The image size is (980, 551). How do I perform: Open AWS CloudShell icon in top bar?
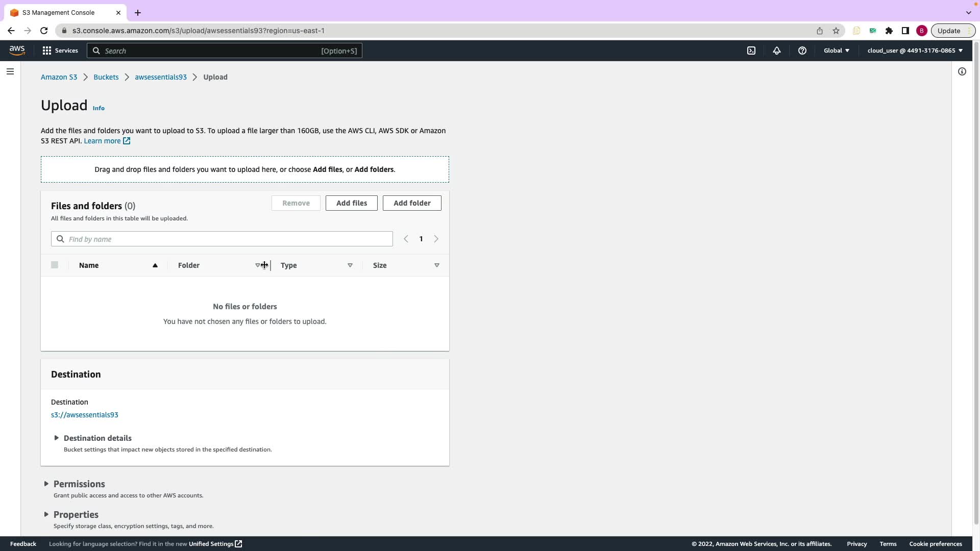tap(751, 51)
